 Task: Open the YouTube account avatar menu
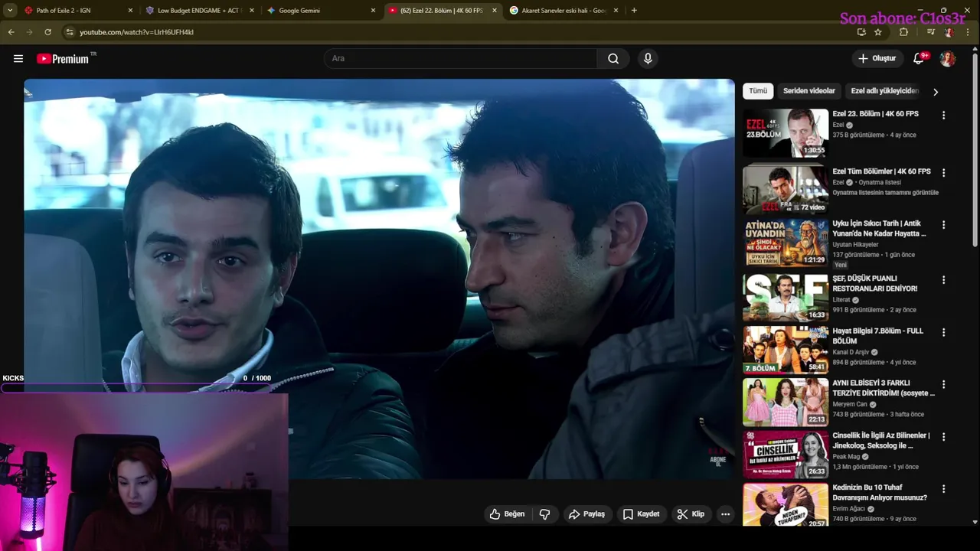(948, 59)
